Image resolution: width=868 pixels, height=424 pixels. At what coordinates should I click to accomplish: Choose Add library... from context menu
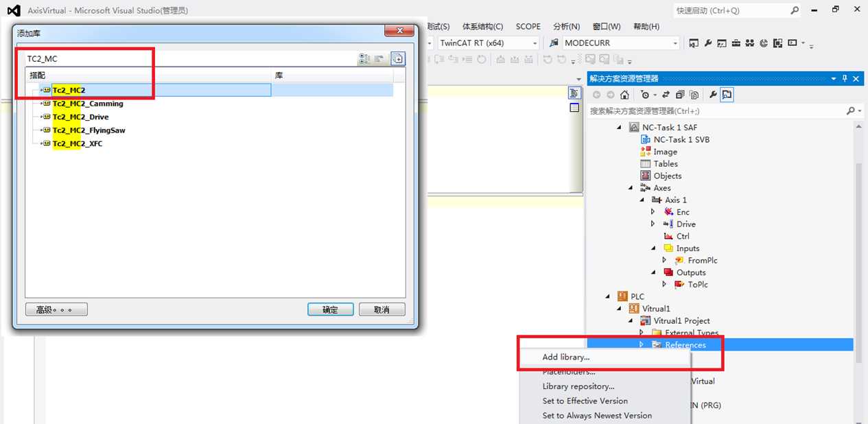565,357
